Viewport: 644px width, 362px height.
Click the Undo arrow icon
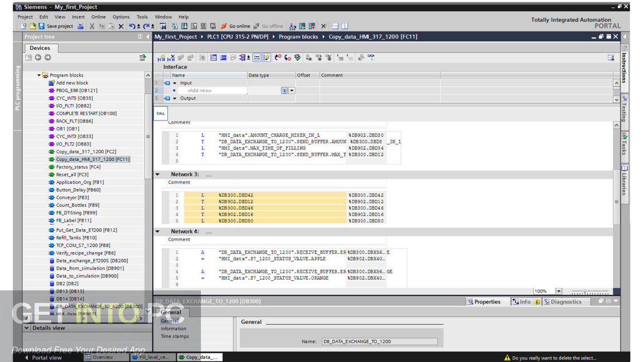tap(132, 26)
